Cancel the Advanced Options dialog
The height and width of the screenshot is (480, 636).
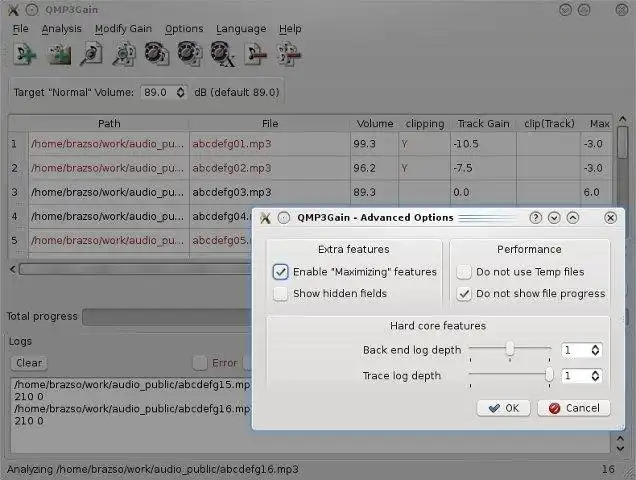click(x=574, y=408)
